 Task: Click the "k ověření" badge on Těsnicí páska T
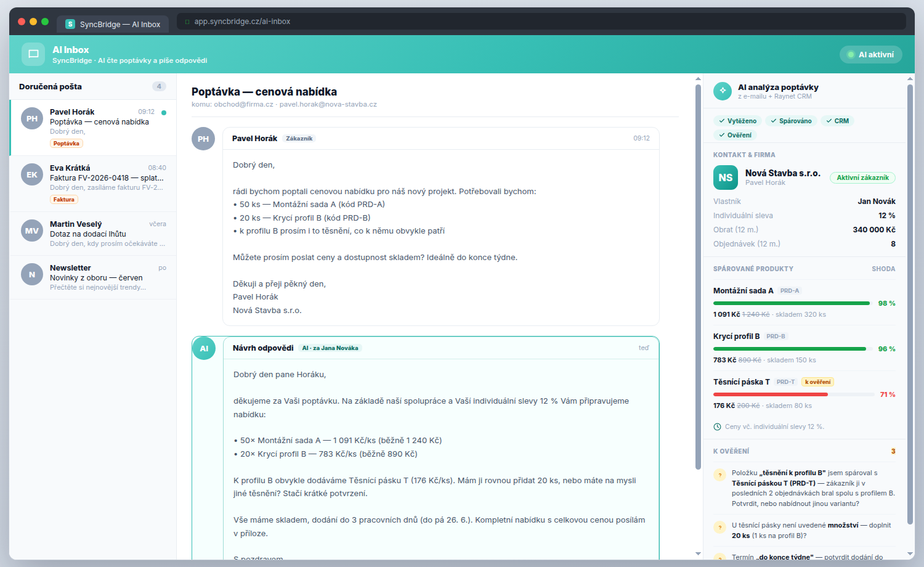tap(817, 382)
